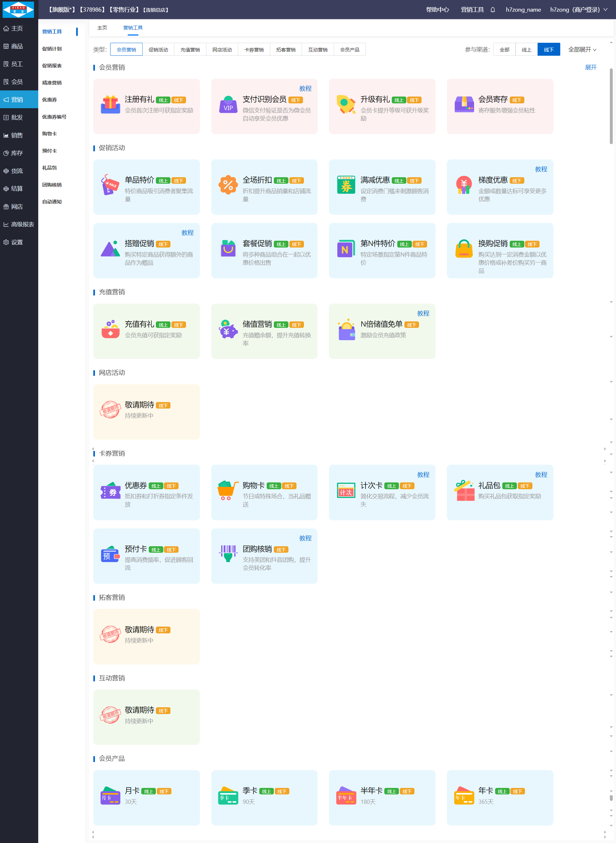Select 全部 channel filter
The width and height of the screenshot is (616, 843).
pos(504,50)
